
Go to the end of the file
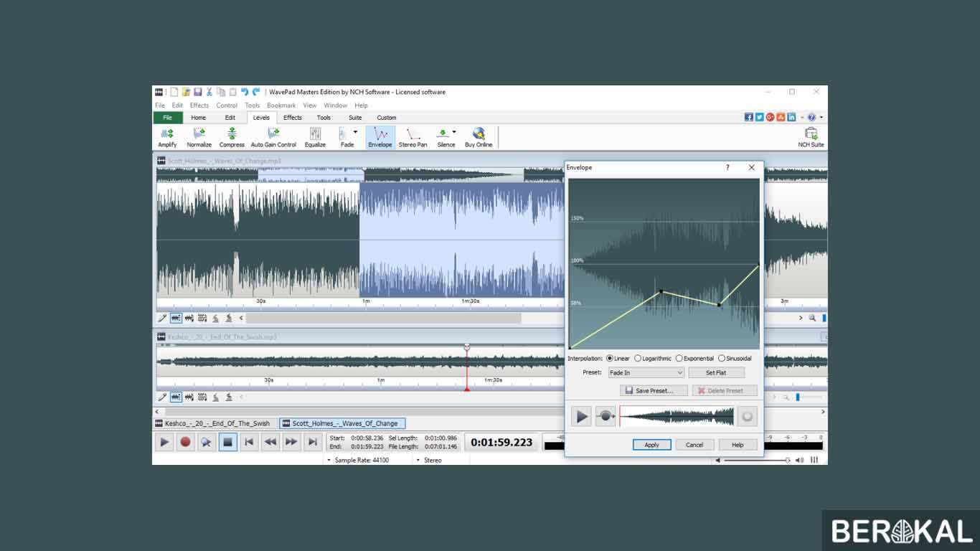312,442
